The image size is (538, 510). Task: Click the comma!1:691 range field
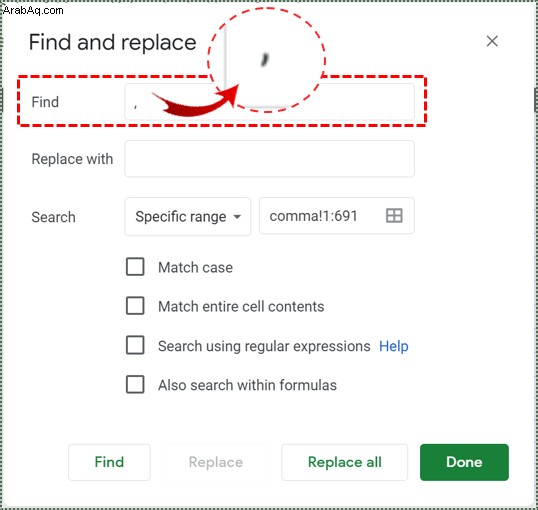pyautogui.click(x=337, y=216)
